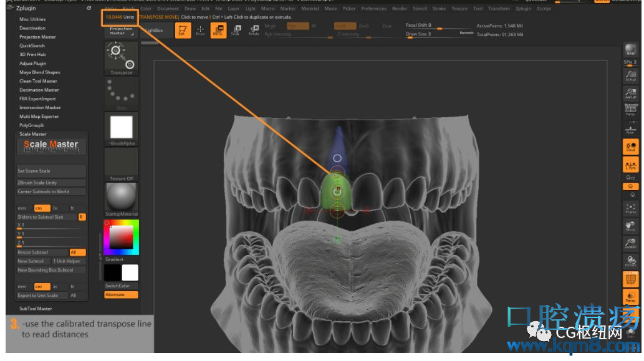Click the Scale Master logo banner
This screenshot has height=361, width=644.
point(51,147)
